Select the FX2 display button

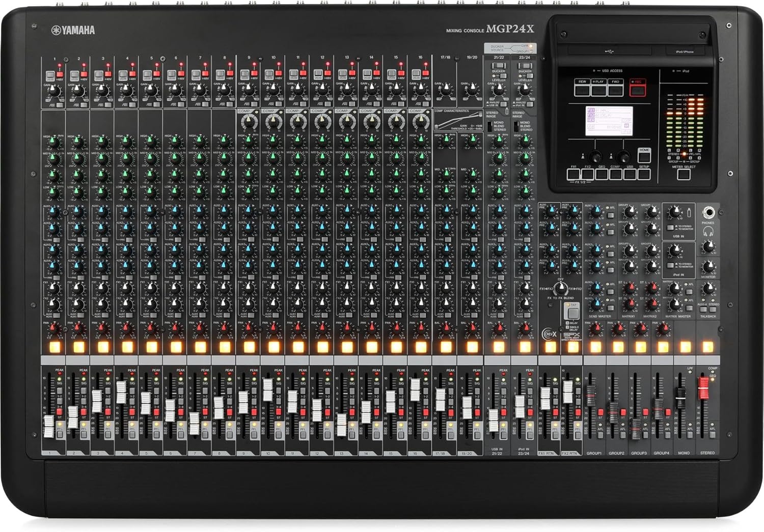point(588,174)
